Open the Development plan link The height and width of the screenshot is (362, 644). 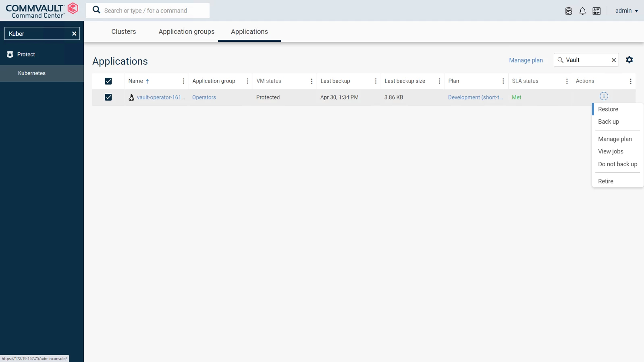476,97
